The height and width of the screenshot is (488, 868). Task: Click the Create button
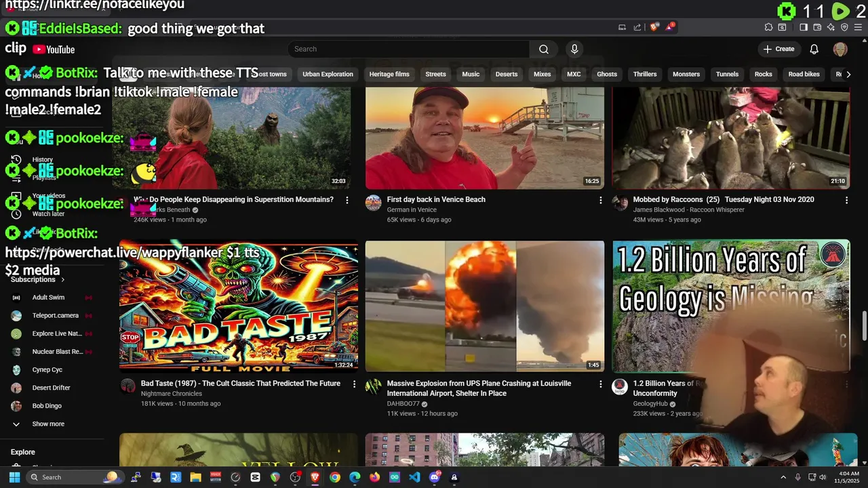[778, 49]
